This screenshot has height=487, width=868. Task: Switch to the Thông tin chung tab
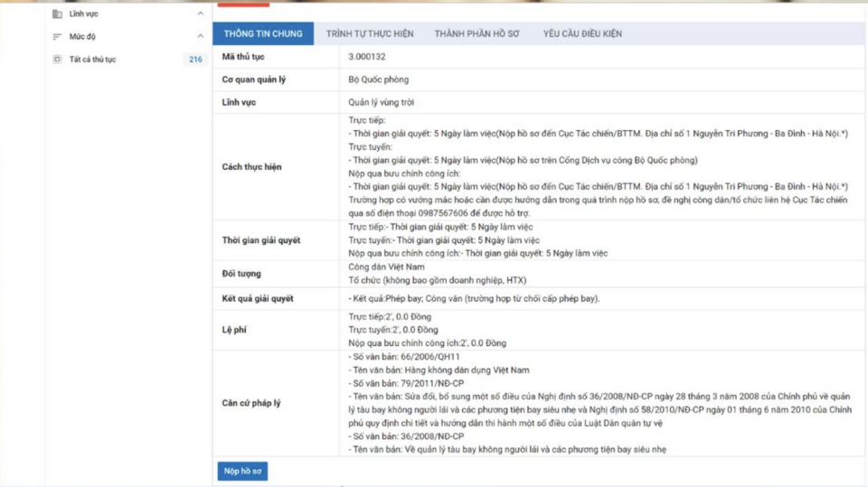[263, 33]
